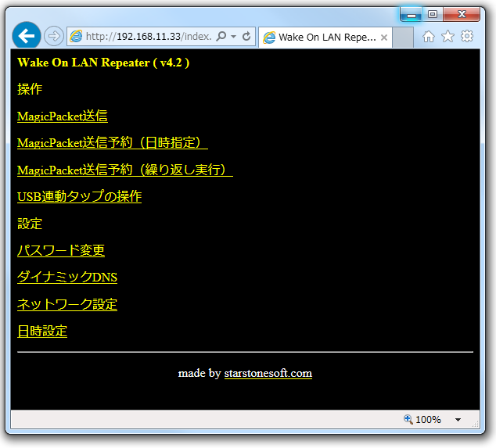This screenshot has width=496, height=448.
Task: Open the ダイナミックDNS settings link
Action: click(67, 278)
